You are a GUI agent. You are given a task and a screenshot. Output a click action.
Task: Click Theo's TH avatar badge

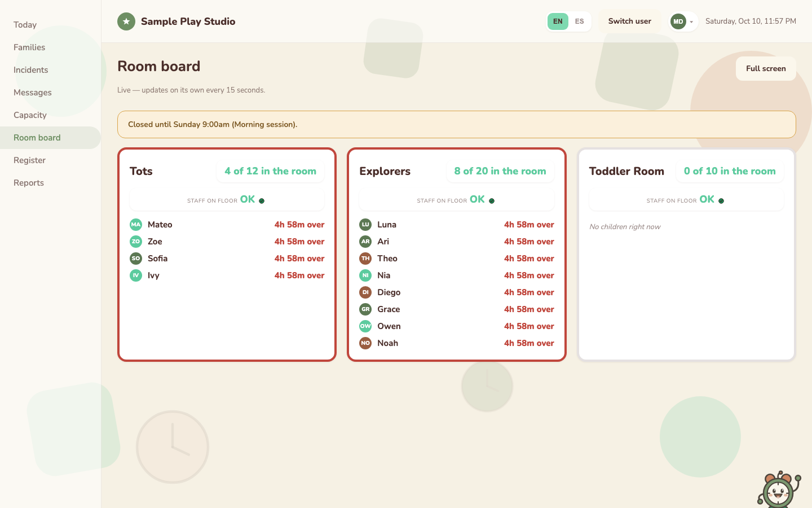(x=365, y=259)
